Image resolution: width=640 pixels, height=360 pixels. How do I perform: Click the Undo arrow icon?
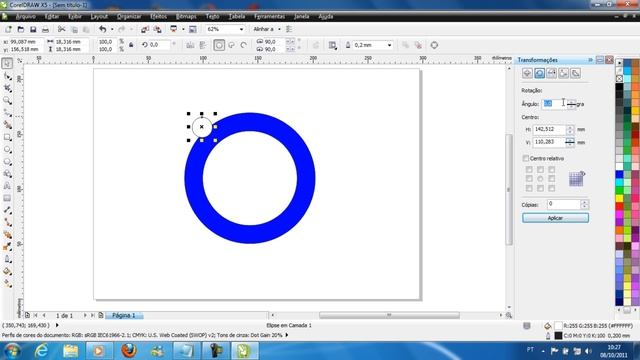[x=102, y=29]
